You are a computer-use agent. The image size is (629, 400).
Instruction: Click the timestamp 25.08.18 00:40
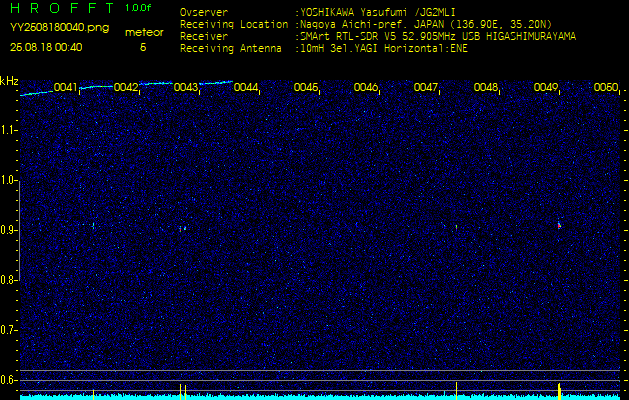coord(46,47)
